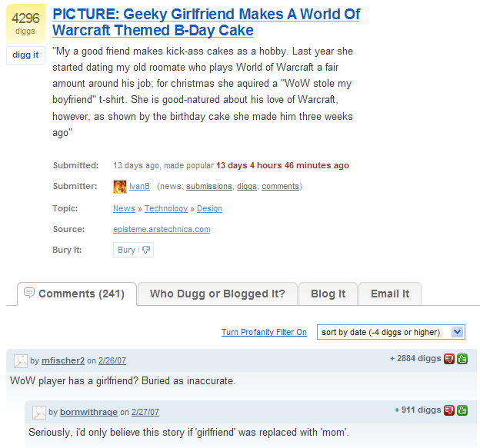The width and height of the screenshot is (480, 448).
Task: Click the story description paragraph text
Action: coord(202,91)
